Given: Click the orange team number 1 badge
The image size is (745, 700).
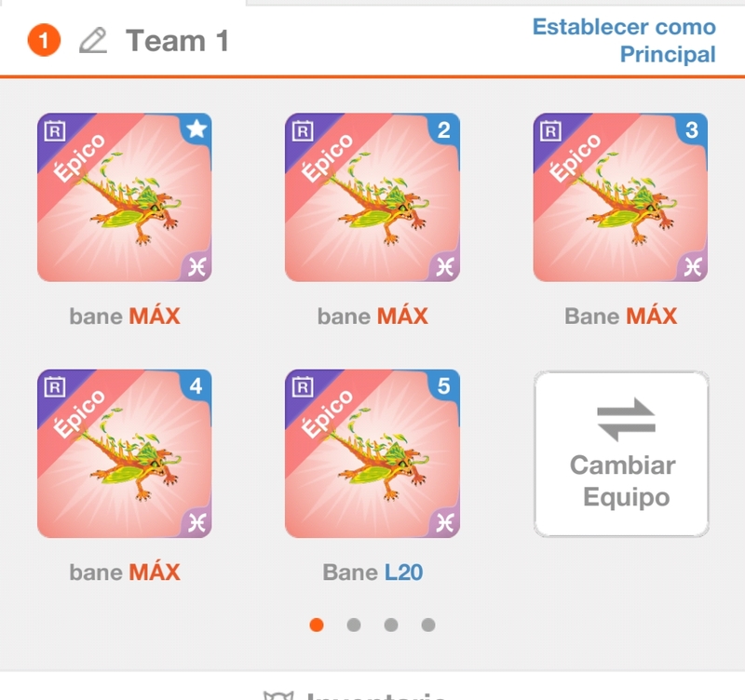Looking at the screenshot, I should 44,40.
